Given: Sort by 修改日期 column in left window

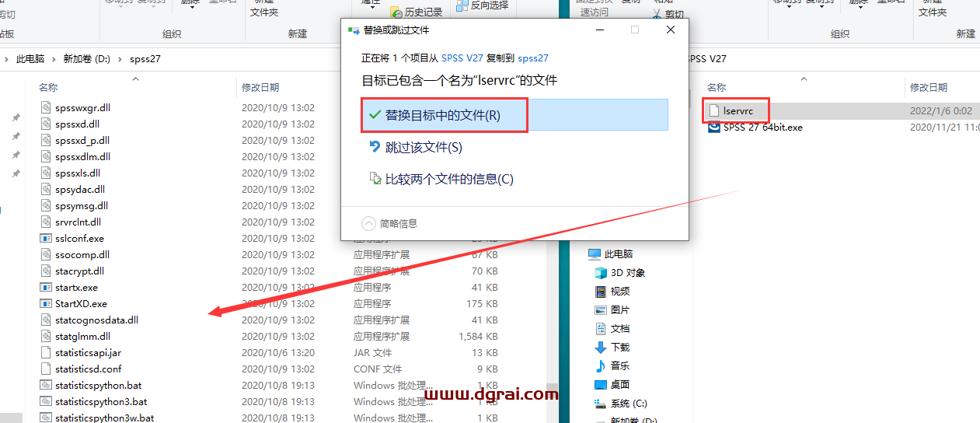Looking at the screenshot, I should [x=260, y=88].
